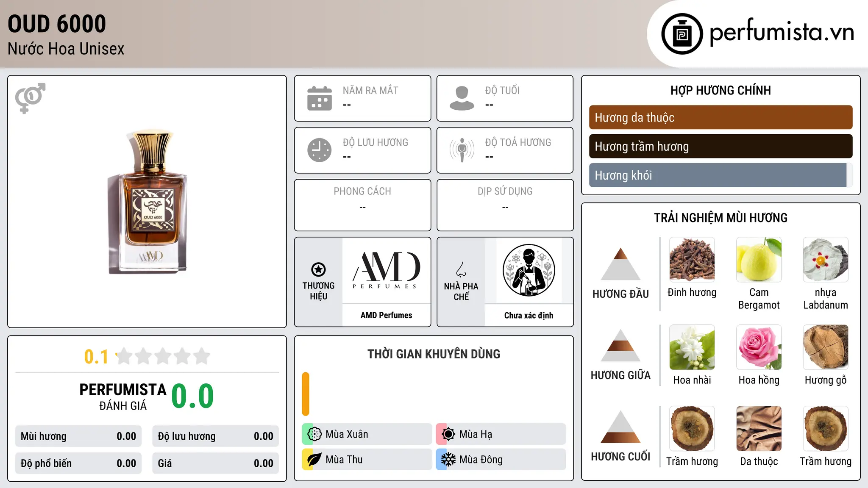This screenshot has height=488, width=868.
Task: Click the Nước Hoa Unisex subtitle
Action: [x=66, y=49]
